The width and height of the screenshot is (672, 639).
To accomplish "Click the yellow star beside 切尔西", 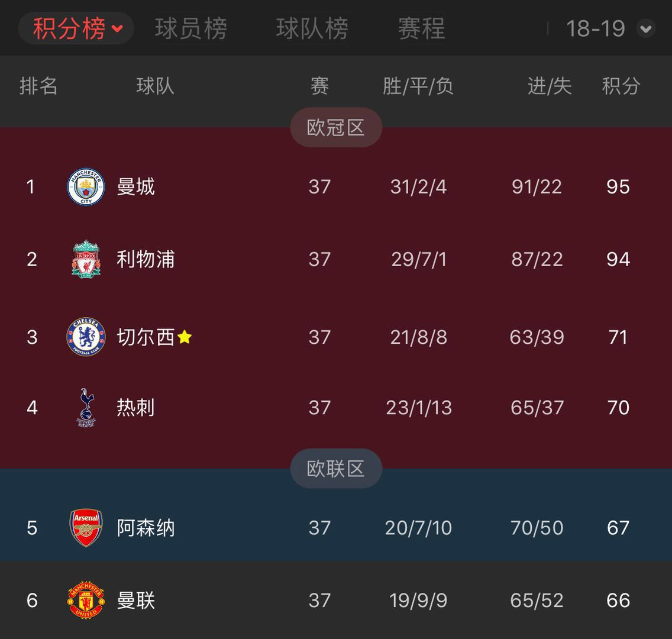I will click(185, 337).
